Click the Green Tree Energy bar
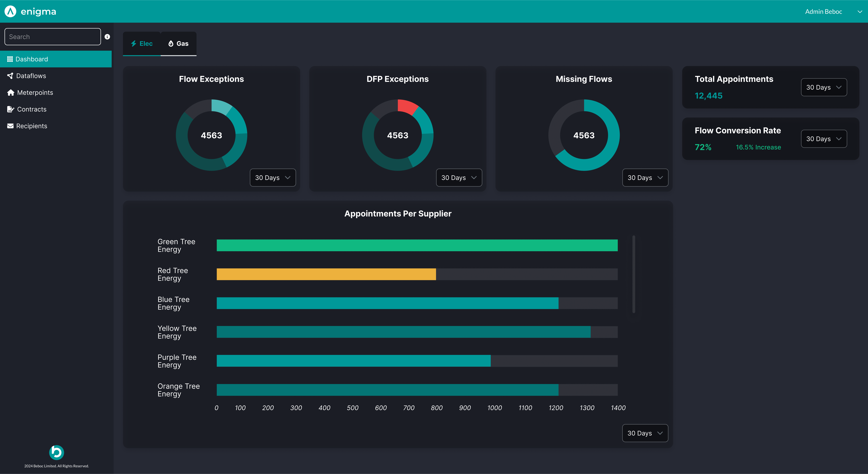The height and width of the screenshot is (474, 868). [417, 245]
